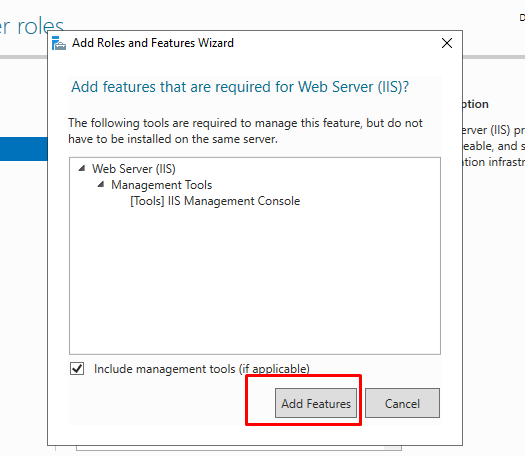The image size is (525, 456).
Task: Click the Add Features button
Action: 316,403
